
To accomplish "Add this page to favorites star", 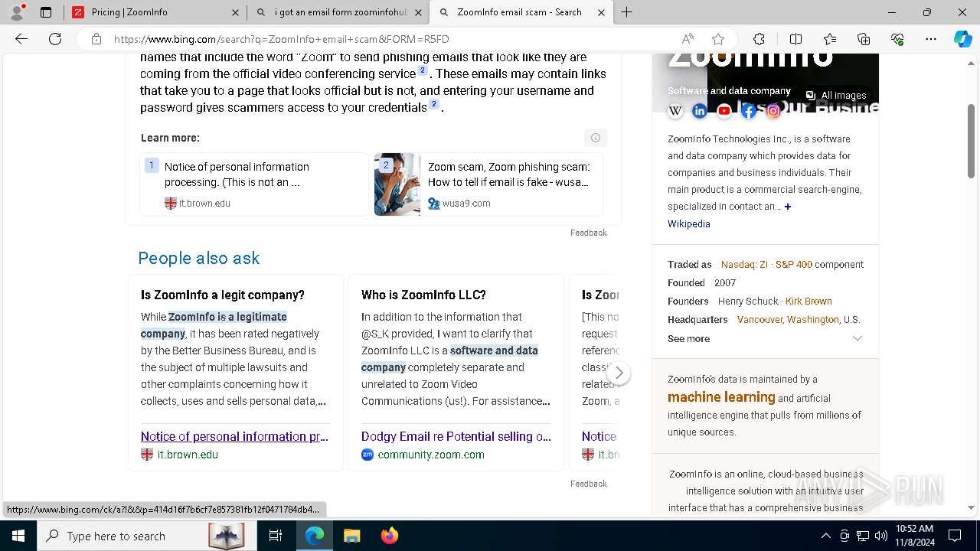I will (718, 39).
